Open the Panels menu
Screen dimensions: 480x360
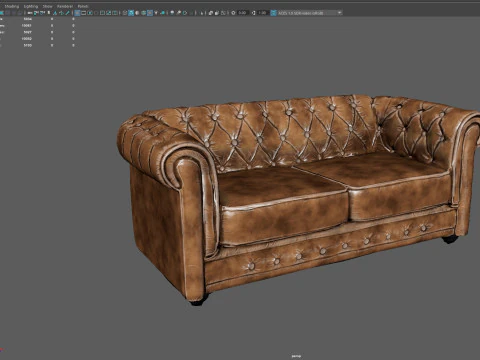point(83,6)
